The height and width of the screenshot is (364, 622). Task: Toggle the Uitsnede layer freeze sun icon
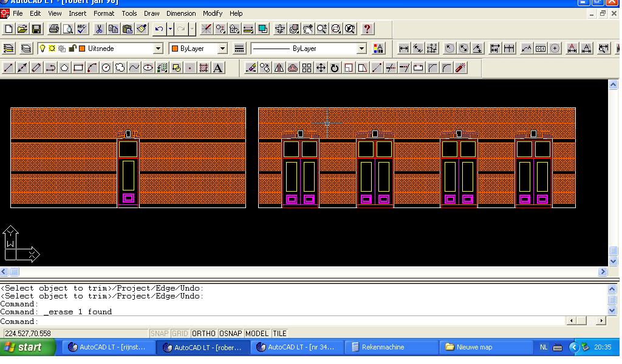tap(52, 49)
